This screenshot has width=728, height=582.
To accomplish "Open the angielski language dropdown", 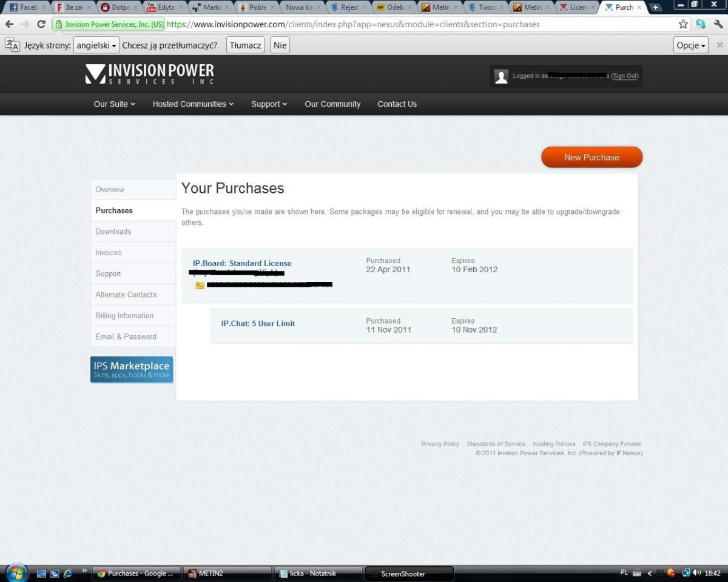I will [x=96, y=45].
